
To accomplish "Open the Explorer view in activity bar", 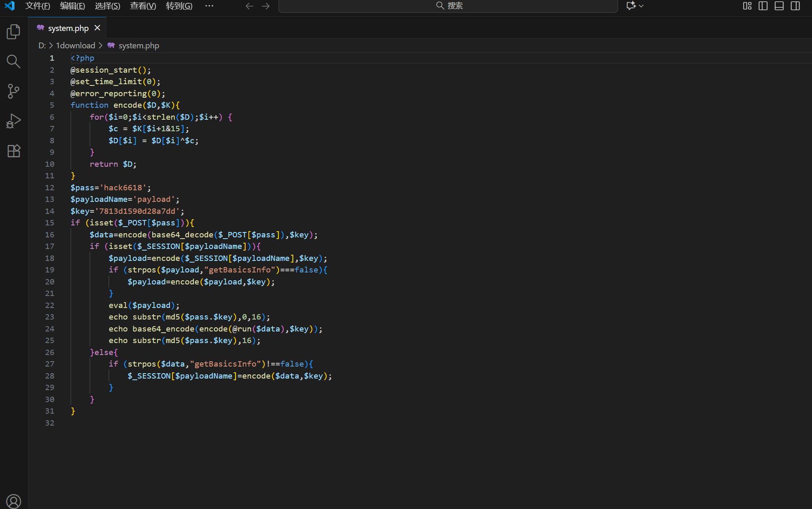I will click(x=14, y=32).
